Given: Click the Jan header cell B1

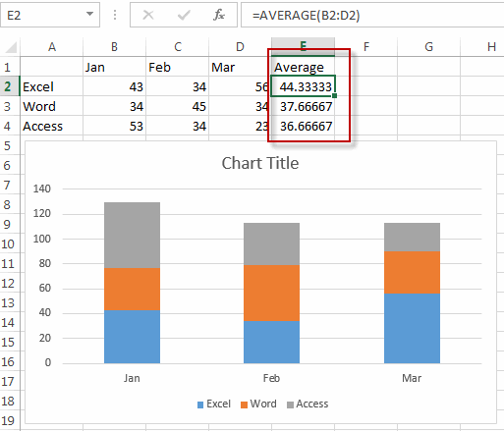Looking at the screenshot, I should (x=114, y=67).
